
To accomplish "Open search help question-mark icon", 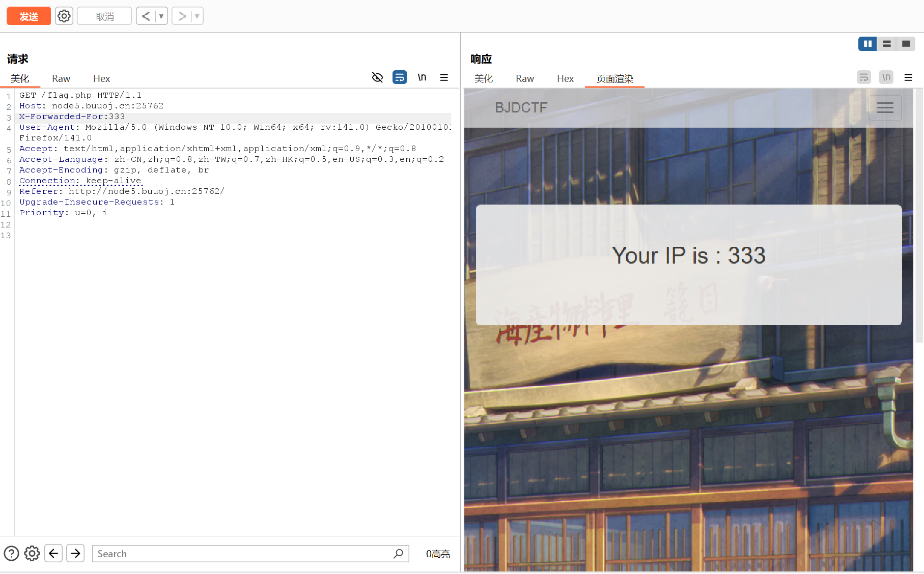I will (11, 553).
